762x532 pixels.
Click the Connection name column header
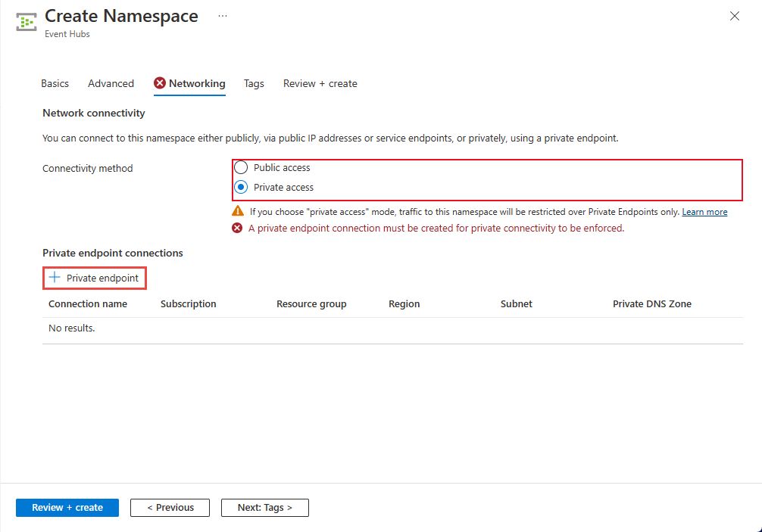88,304
